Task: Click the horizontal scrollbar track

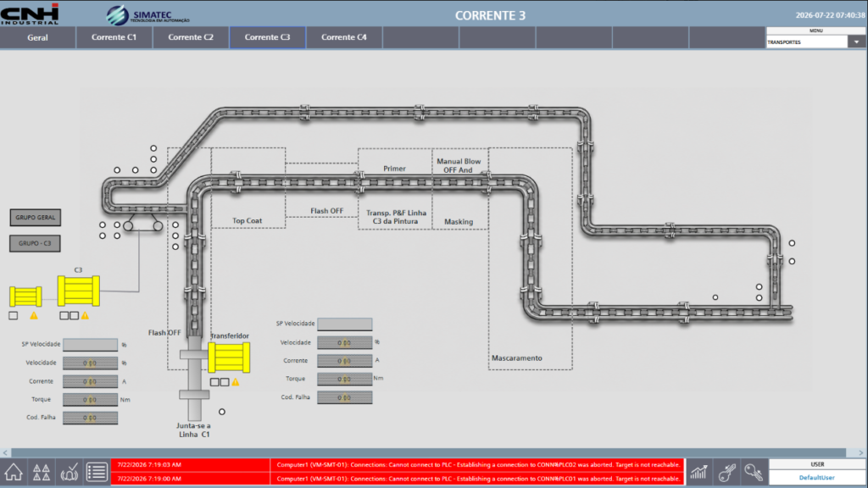Action: [x=429, y=452]
